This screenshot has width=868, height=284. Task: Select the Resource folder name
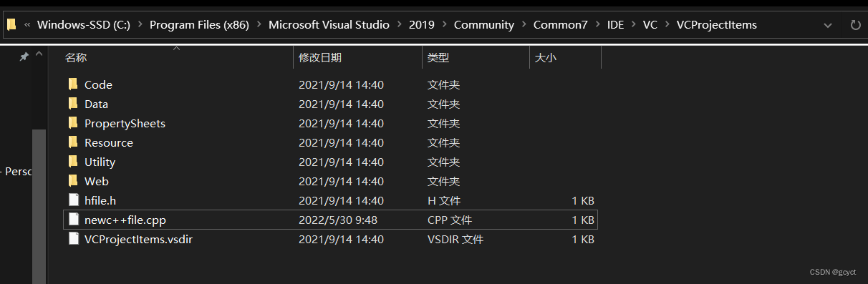[109, 142]
